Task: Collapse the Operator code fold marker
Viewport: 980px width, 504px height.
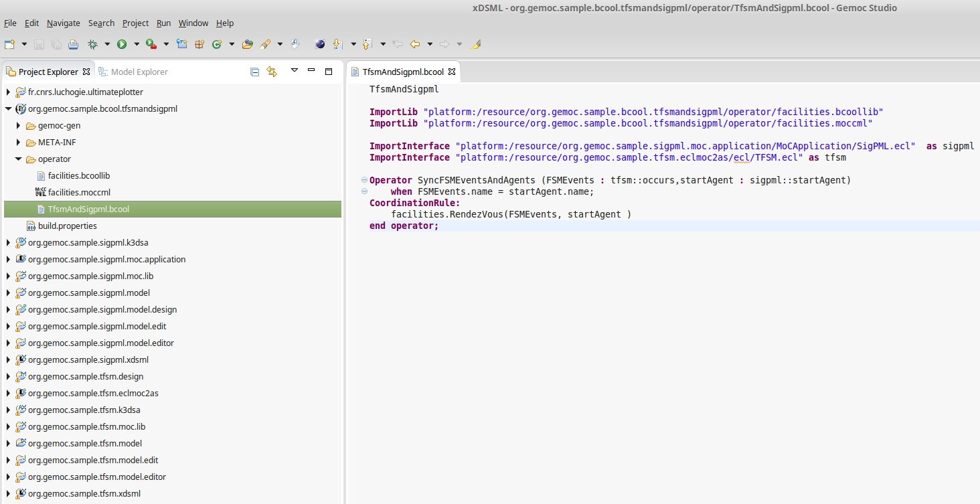Action: point(363,180)
